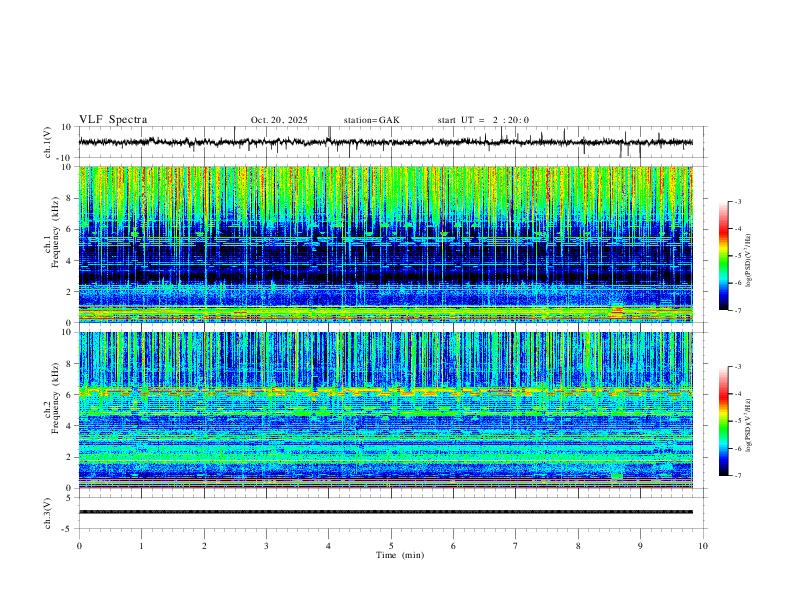This screenshot has width=792, height=612.
Task: Click the "-3" tick on upper colorbar
Action: point(737,201)
